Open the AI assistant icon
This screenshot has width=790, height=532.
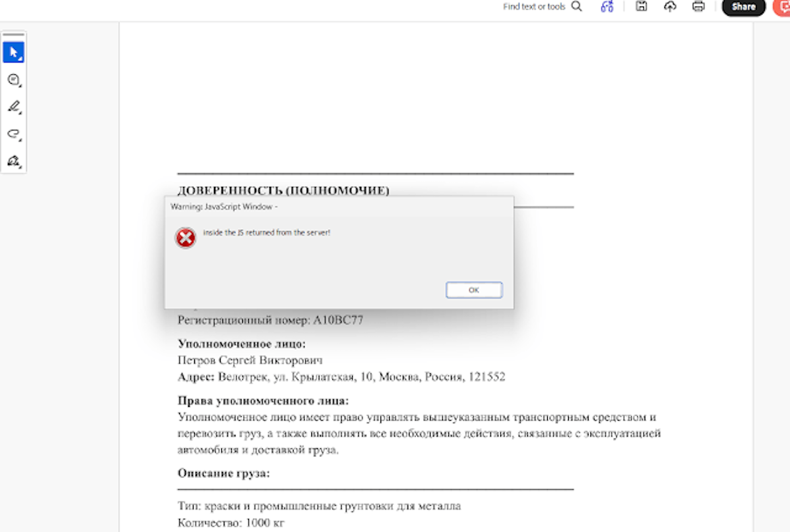coord(607,7)
